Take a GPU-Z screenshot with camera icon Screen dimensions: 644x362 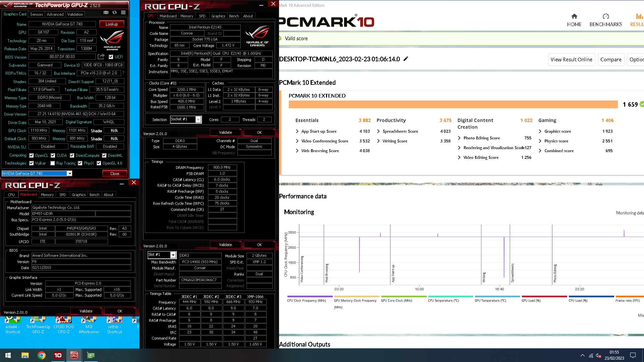(106, 13)
